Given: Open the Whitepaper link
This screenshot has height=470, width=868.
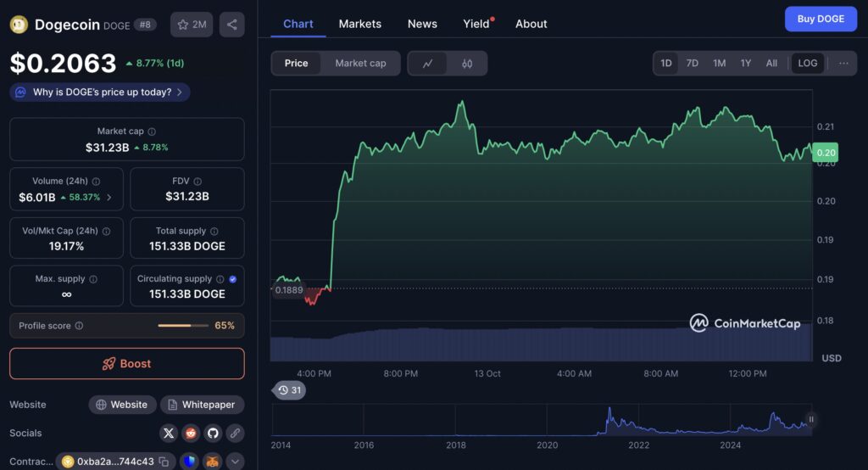Looking at the screenshot, I should tap(202, 405).
